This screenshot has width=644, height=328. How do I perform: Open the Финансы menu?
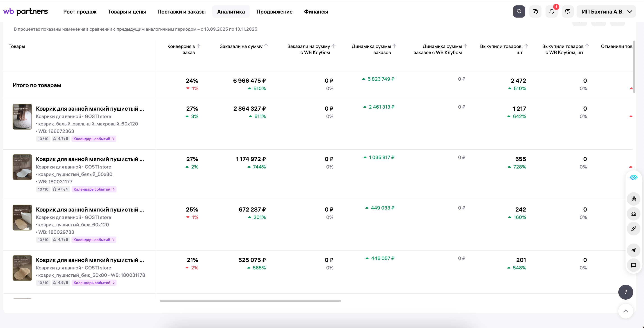click(316, 11)
